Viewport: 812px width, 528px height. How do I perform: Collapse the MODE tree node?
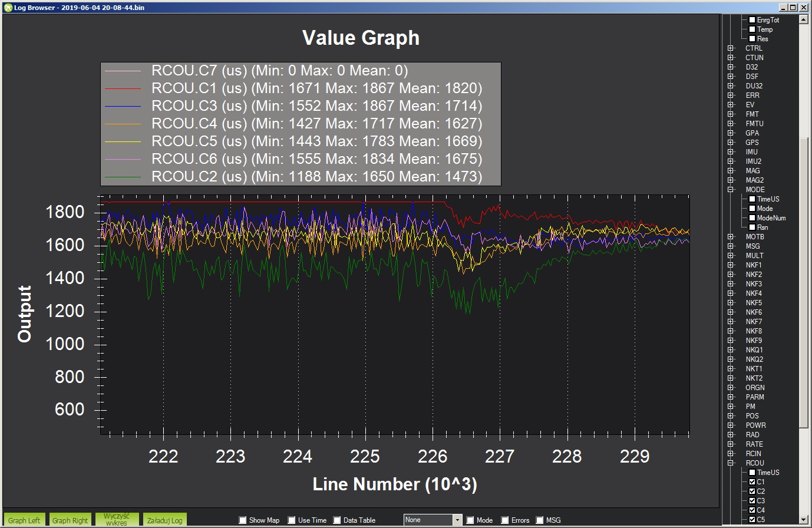pyautogui.click(x=731, y=189)
